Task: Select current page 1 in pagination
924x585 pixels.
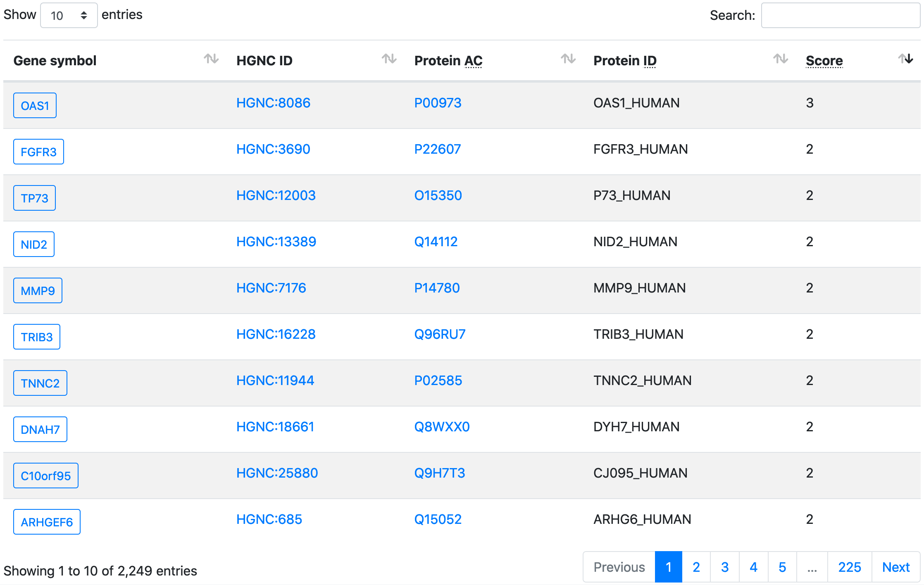Action: coord(669,567)
